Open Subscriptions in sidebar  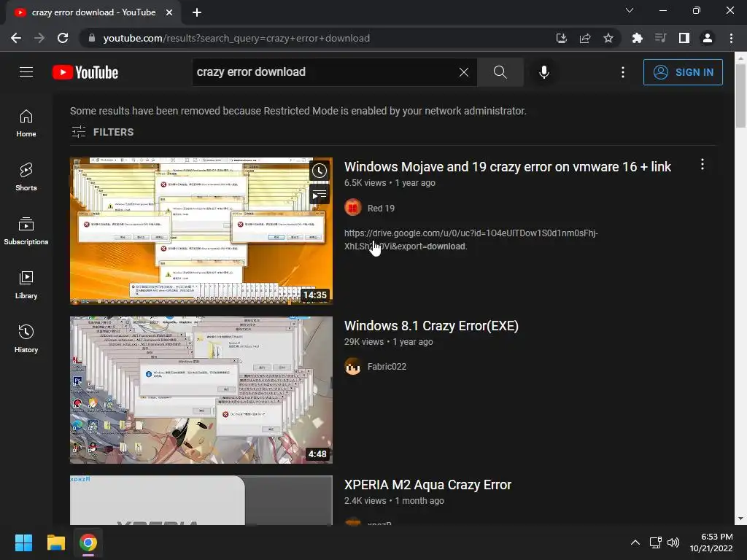coord(26,231)
